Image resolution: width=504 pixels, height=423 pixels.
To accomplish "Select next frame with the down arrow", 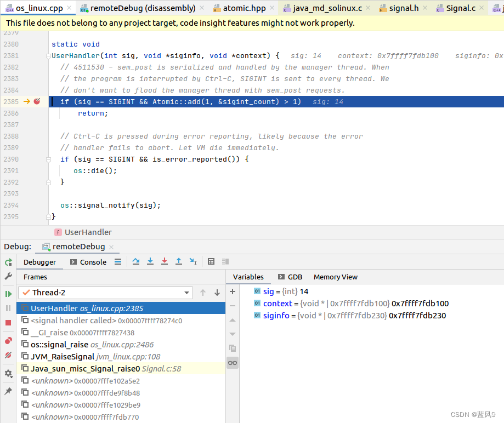I will [x=217, y=293].
